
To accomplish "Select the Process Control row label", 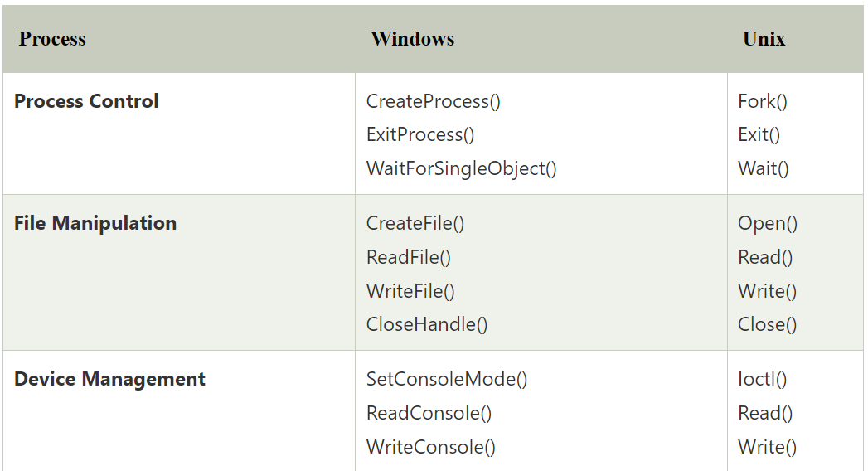I will click(86, 101).
